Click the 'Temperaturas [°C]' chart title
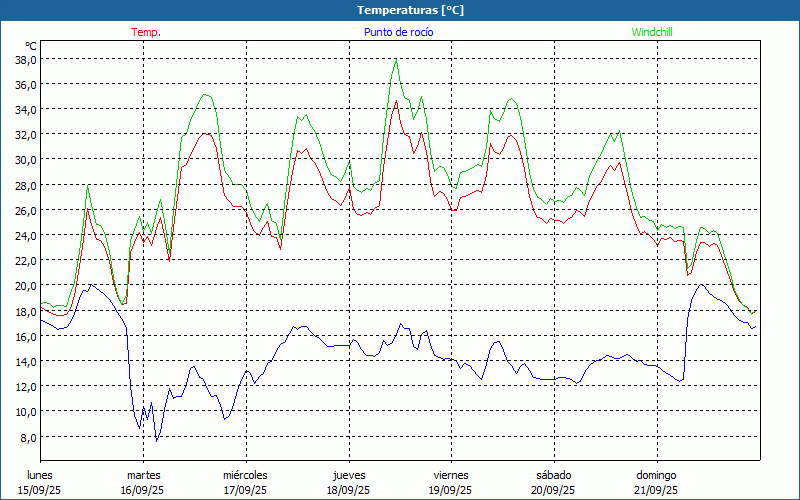Image resolution: width=800 pixels, height=500 pixels. tap(410, 9)
